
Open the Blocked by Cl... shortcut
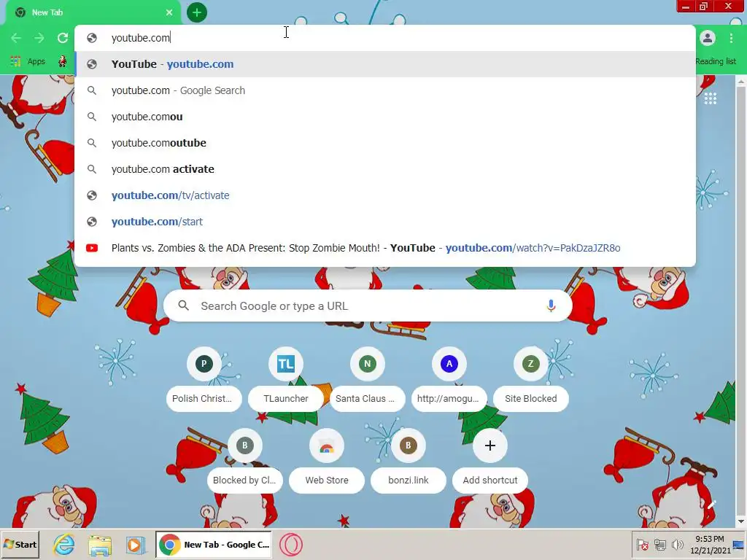point(245,462)
